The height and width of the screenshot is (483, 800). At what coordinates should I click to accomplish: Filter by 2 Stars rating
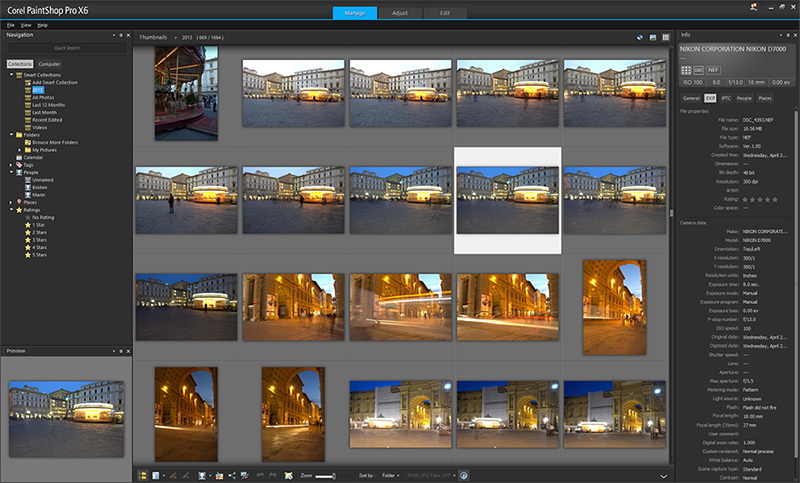pyautogui.click(x=40, y=233)
